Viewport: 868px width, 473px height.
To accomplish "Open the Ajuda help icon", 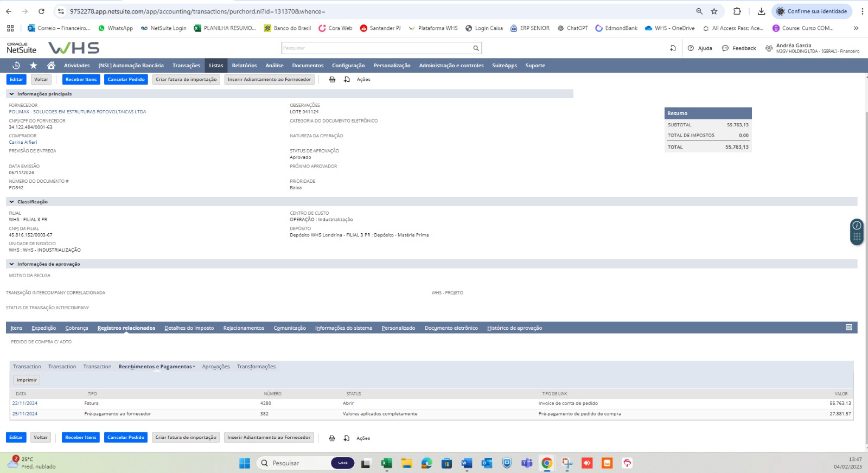I will point(691,48).
